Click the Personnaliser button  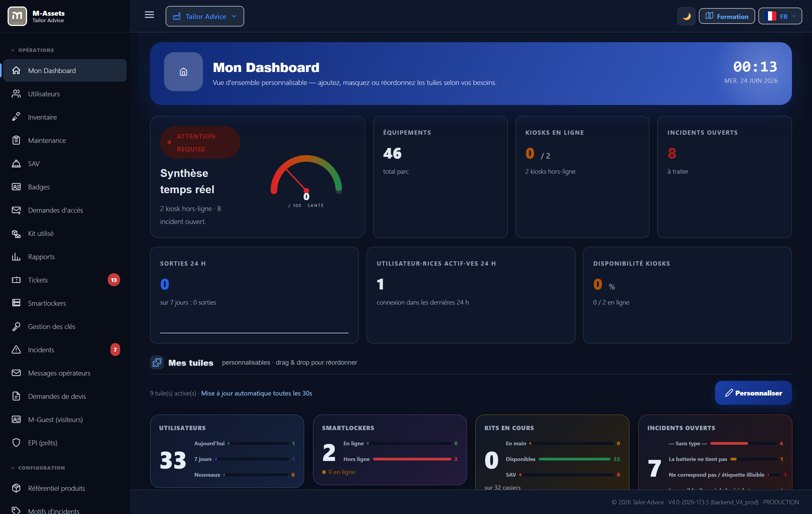(x=753, y=393)
